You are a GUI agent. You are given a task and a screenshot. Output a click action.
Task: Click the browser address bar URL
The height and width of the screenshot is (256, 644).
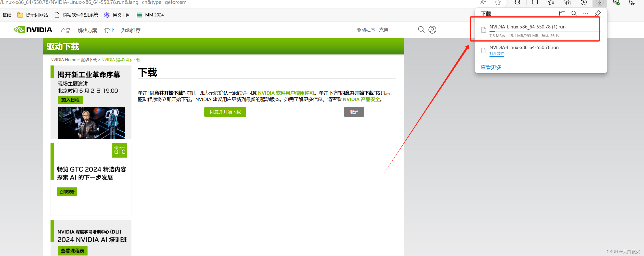point(93,2)
